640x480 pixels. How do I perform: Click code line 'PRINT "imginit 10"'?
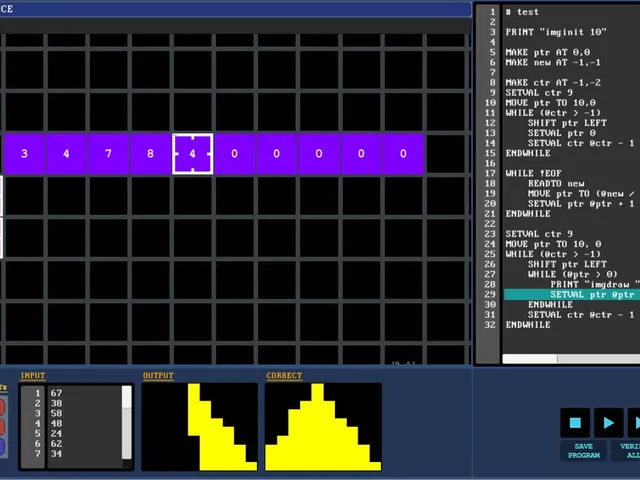[x=556, y=32]
